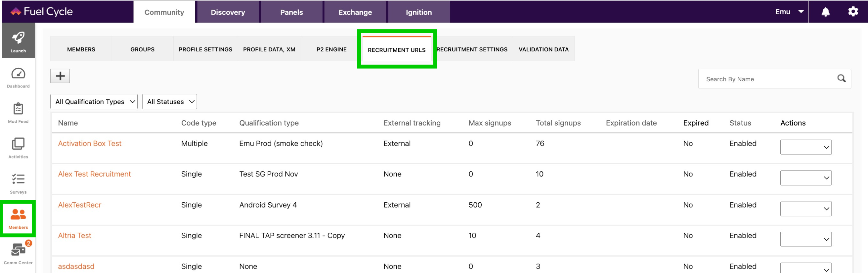Image resolution: width=868 pixels, height=273 pixels.
Task: Select the Test SG Prod Nov cell
Action: point(269,174)
